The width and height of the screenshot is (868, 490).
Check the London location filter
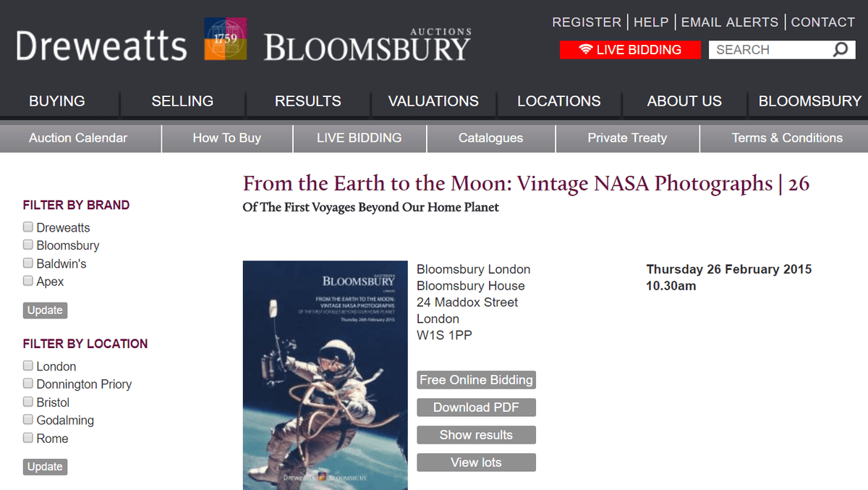point(28,366)
